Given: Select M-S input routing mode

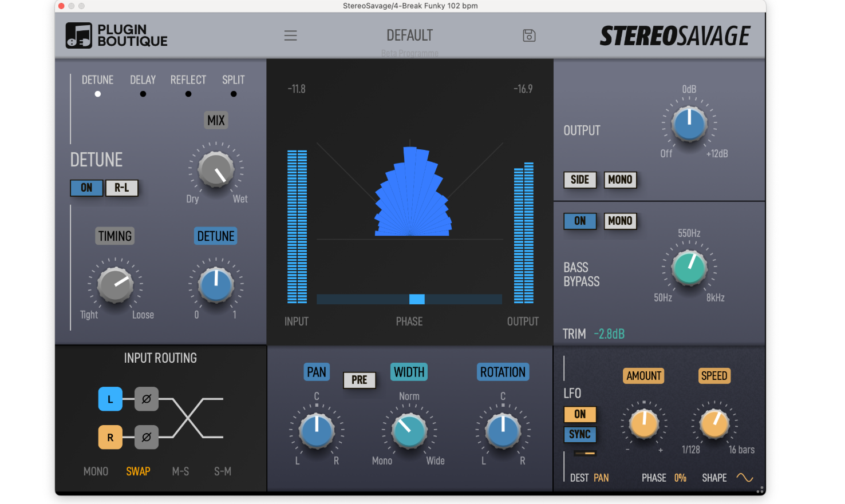Looking at the screenshot, I should tap(180, 471).
